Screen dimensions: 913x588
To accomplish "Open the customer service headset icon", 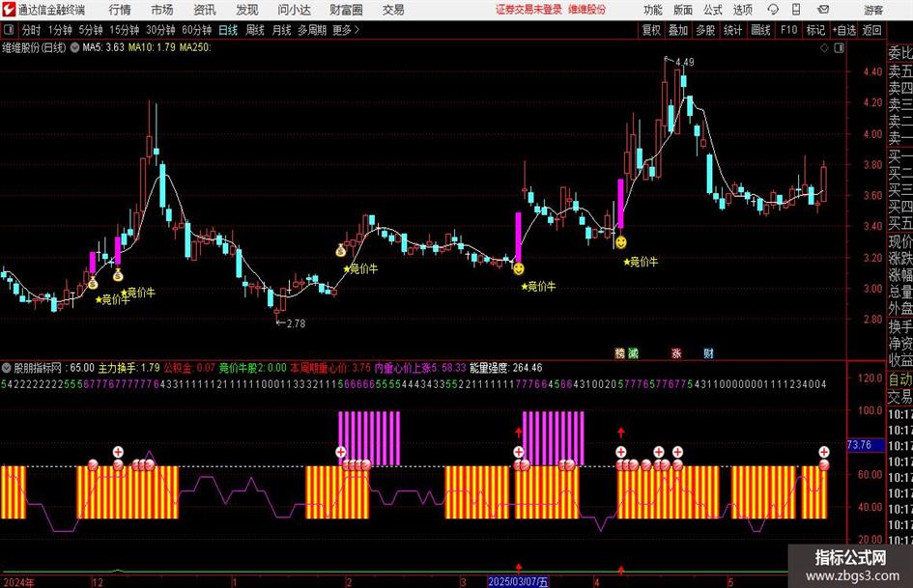I will pyautogui.click(x=773, y=10).
